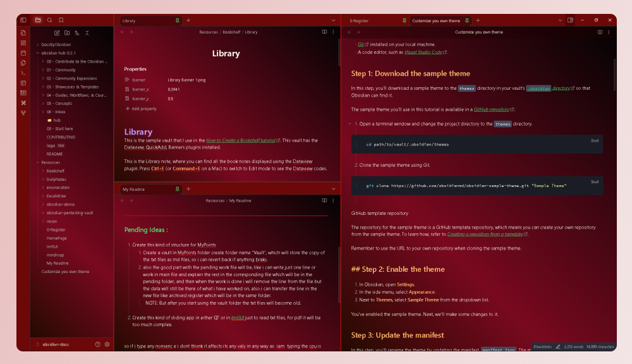Expand the 05 - Concepts folder
632x364 pixels.
[x=43, y=103]
